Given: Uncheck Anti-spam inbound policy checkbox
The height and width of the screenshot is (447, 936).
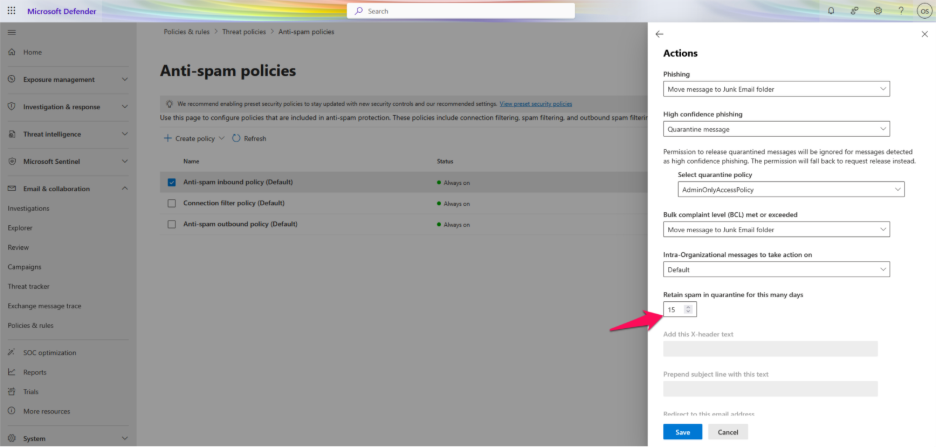Looking at the screenshot, I should click(x=172, y=182).
